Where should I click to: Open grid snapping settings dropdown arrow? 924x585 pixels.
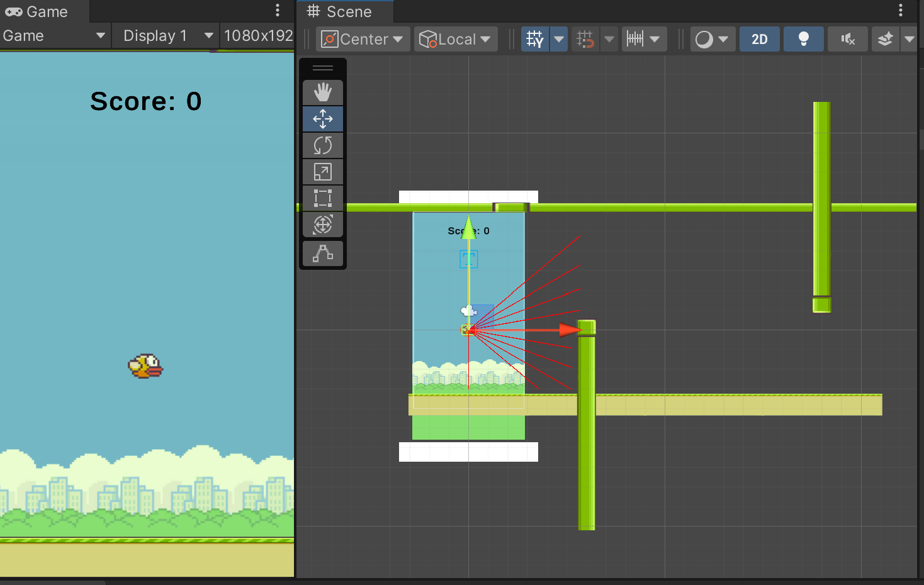click(609, 40)
